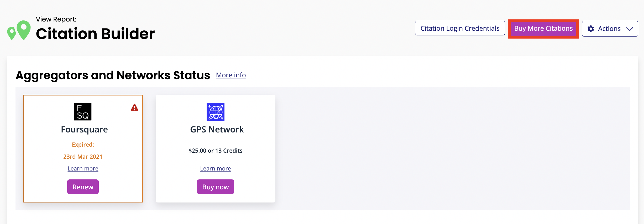Click the Foursquare card title
This screenshot has width=644, height=224.
[84, 130]
